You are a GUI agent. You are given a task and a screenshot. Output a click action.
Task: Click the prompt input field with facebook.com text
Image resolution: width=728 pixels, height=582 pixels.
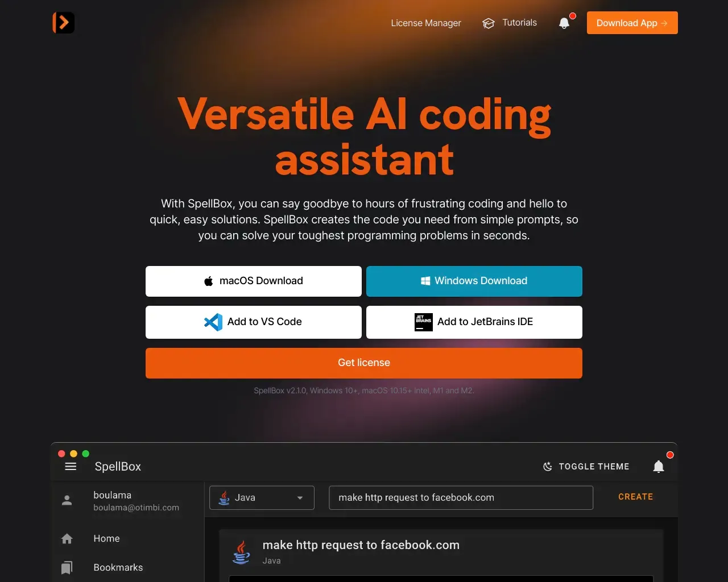pyautogui.click(x=461, y=498)
